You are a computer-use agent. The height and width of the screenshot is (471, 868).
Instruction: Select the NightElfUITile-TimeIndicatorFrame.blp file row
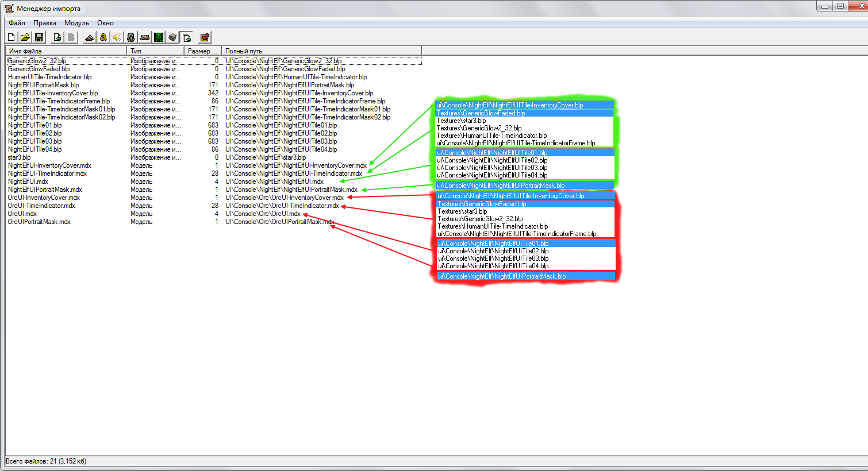214,101
